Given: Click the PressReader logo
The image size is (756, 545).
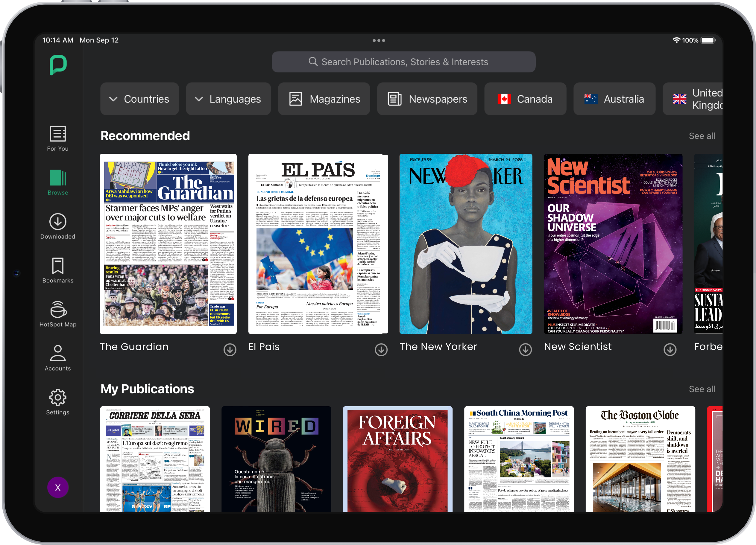Looking at the screenshot, I should pyautogui.click(x=58, y=65).
